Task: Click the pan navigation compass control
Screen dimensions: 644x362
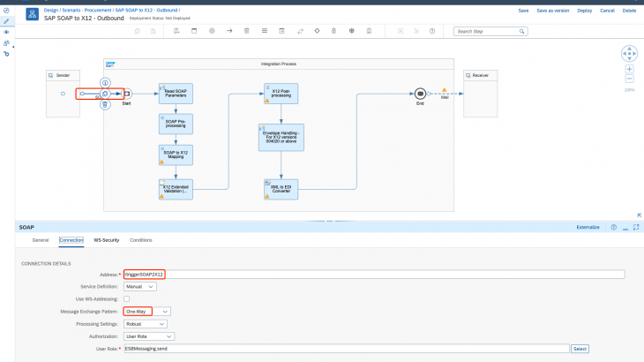Action: [x=629, y=53]
